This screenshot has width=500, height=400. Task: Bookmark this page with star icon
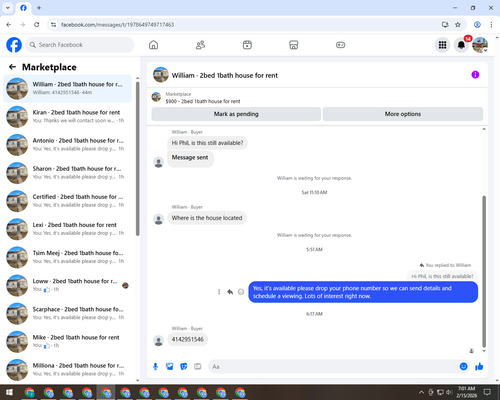tap(458, 25)
